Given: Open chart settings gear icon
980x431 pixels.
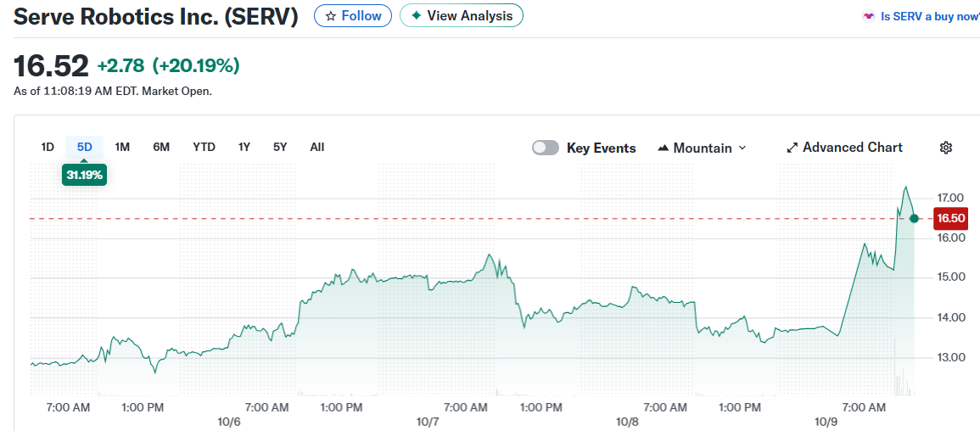Looking at the screenshot, I should pos(946,148).
